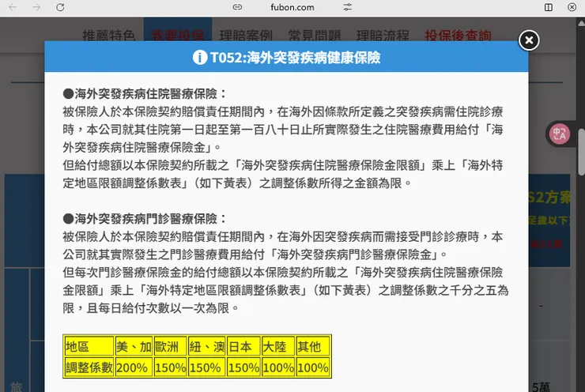Click the 100% cell under 其他

[313, 367]
